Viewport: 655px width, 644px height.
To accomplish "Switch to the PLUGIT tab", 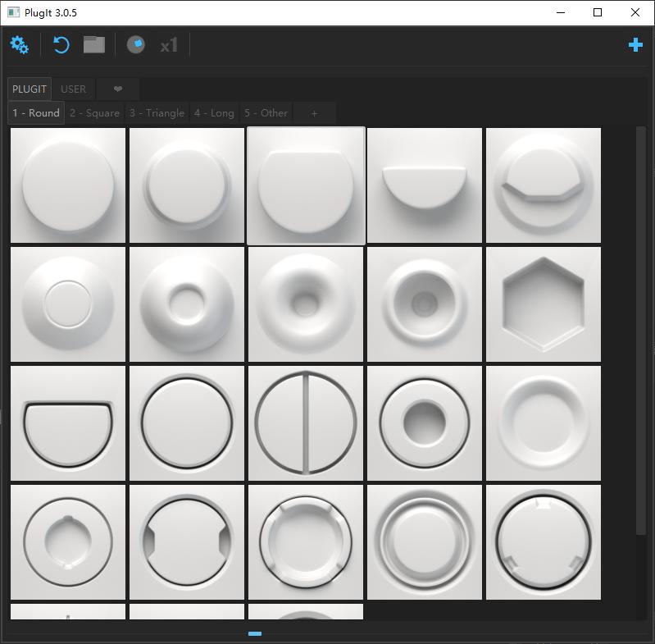I will (x=30, y=89).
